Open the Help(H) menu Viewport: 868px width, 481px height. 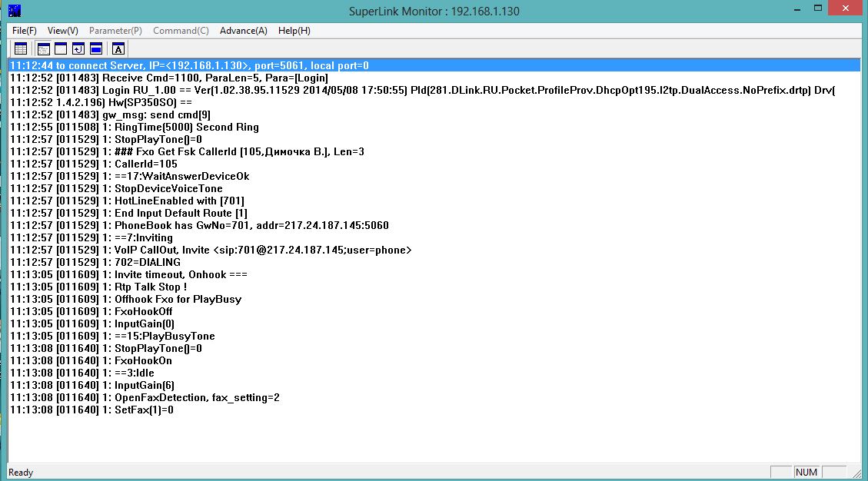click(294, 31)
